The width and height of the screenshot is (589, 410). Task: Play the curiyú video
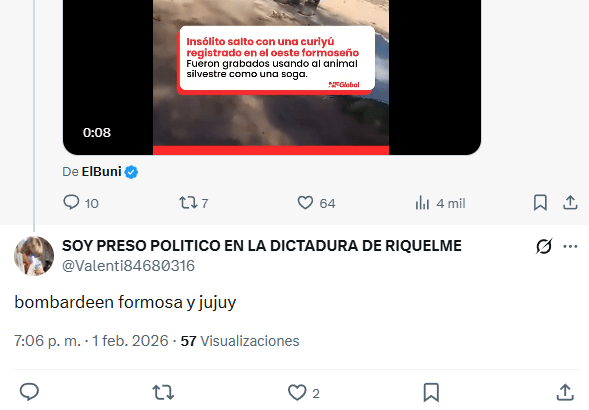pos(272,73)
